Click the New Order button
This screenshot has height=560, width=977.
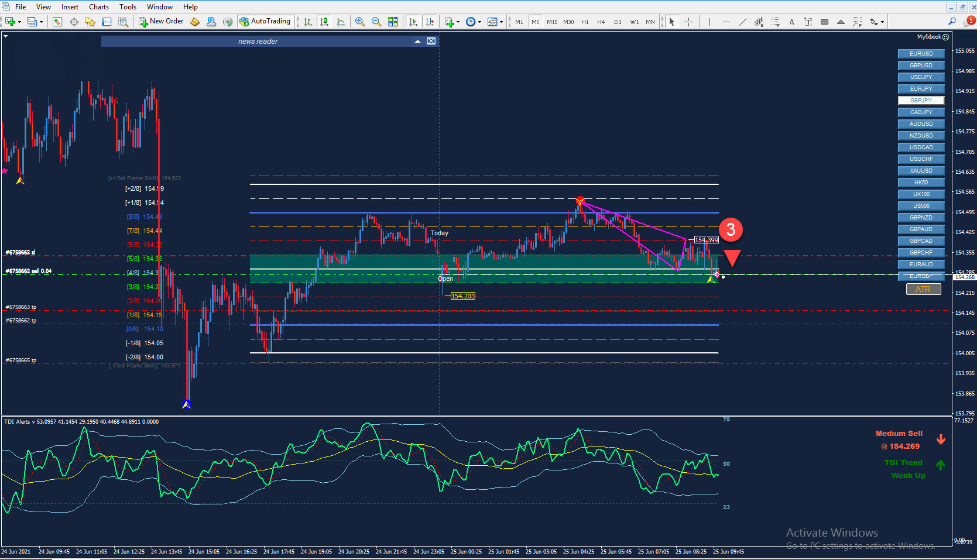161,22
